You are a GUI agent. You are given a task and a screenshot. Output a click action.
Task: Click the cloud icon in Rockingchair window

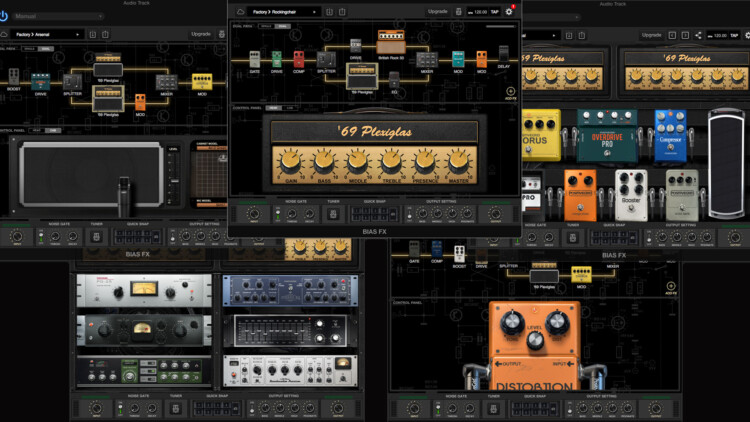[x=241, y=11]
